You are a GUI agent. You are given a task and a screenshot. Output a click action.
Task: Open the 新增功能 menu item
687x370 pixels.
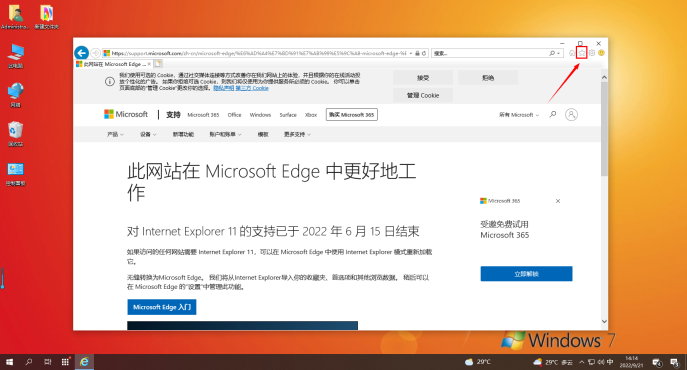pos(183,134)
